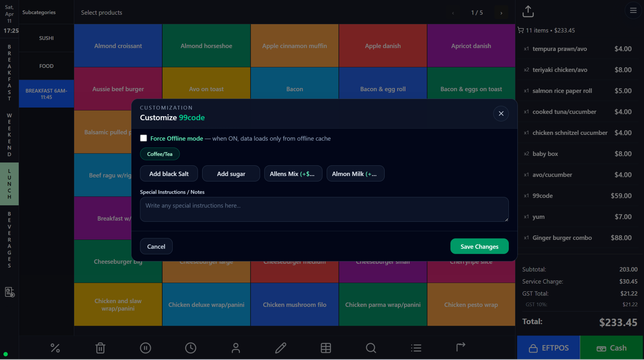The height and width of the screenshot is (360, 644).
Task: Select BREAKFAST 6AM-11:45 subcategory
Action: (x=46, y=94)
